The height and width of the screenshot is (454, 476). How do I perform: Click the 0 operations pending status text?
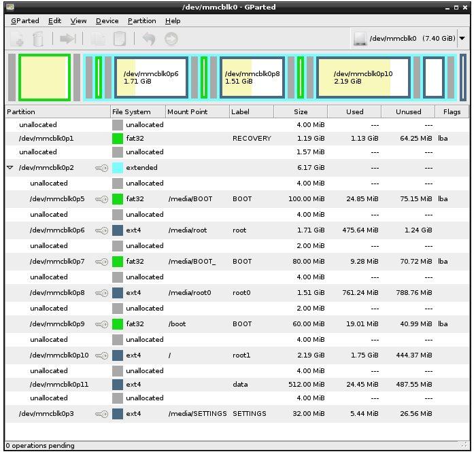[40, 446]
